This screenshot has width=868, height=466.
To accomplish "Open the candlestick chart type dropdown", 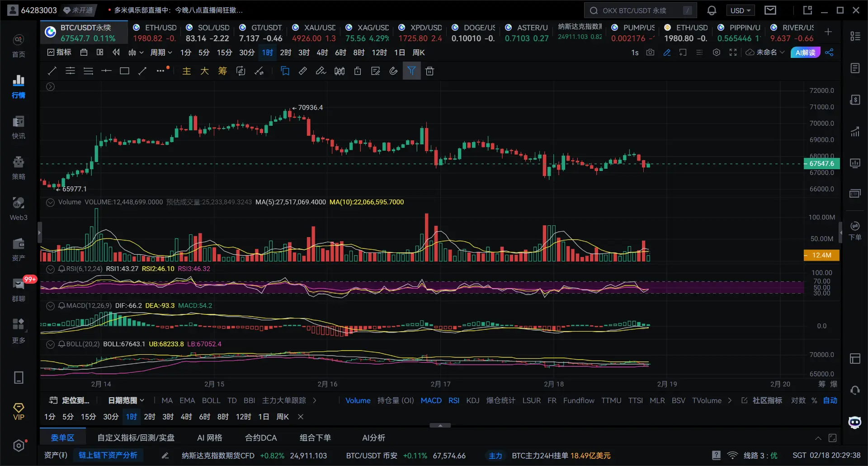I will click(x=136, y=52).
